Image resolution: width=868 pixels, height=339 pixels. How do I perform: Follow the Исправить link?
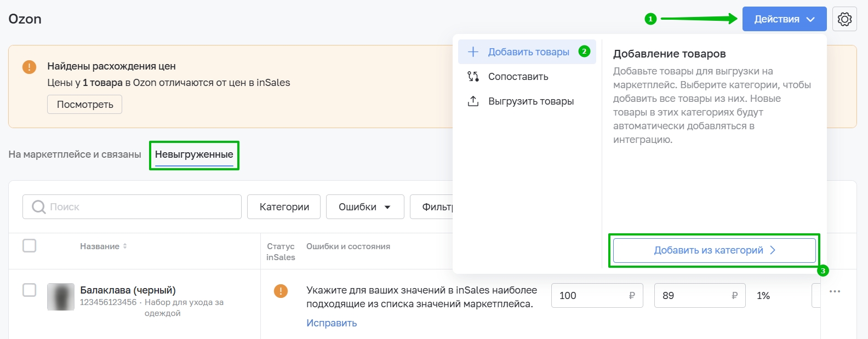coord(332,323)
